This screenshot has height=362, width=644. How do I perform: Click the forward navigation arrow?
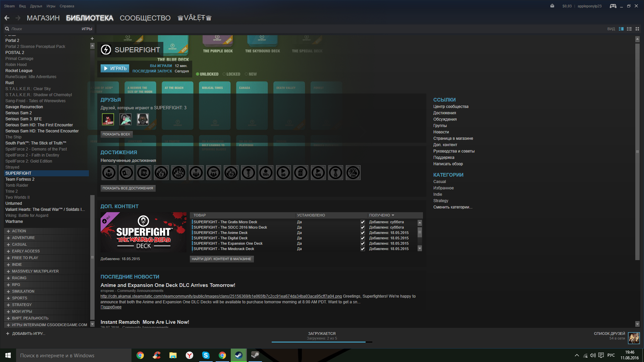coord(18,18)
